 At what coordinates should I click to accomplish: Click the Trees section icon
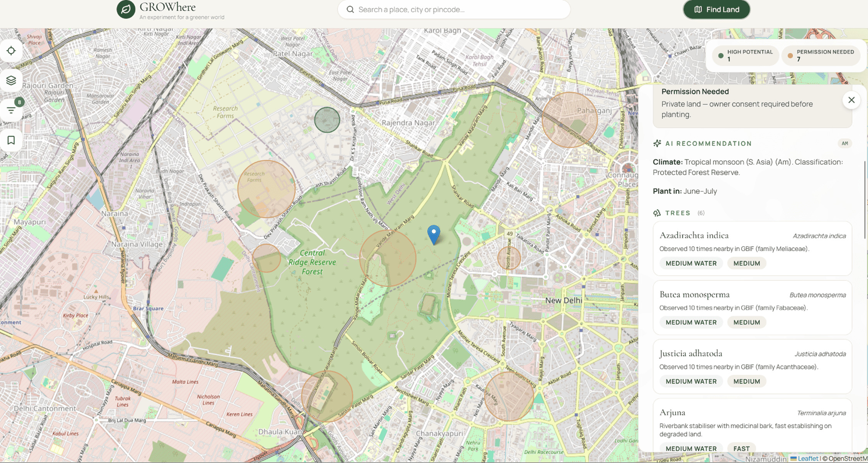[x=657, y=213]
